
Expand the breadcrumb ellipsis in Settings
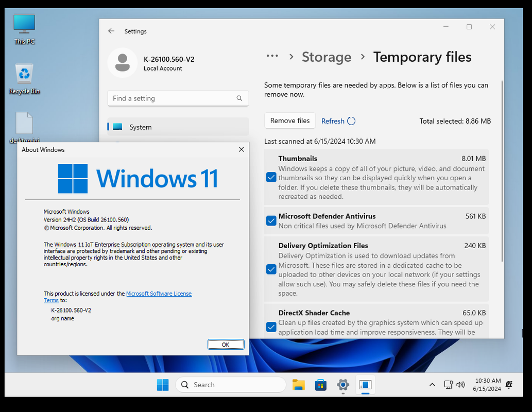coord(272,56)
